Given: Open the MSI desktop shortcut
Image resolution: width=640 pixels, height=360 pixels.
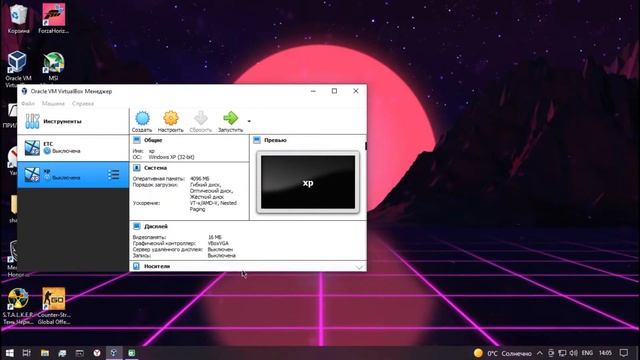Looking at the screenshot, I should click(x=53, y=66).
